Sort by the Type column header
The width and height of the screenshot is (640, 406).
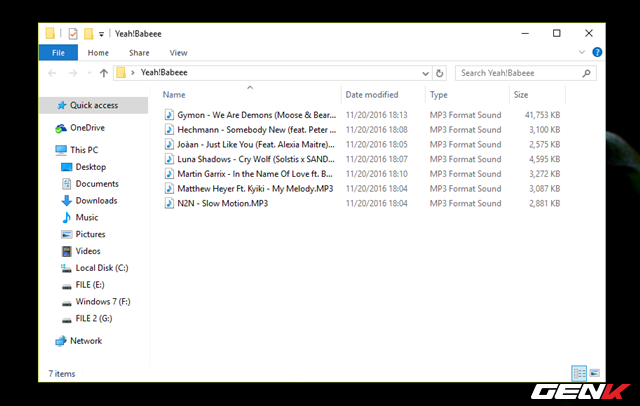point(438,95)
